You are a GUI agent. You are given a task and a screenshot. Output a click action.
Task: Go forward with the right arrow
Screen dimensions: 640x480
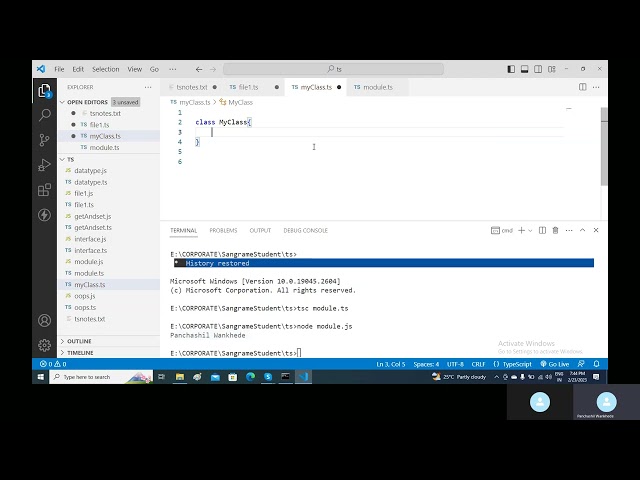(213, 69)
